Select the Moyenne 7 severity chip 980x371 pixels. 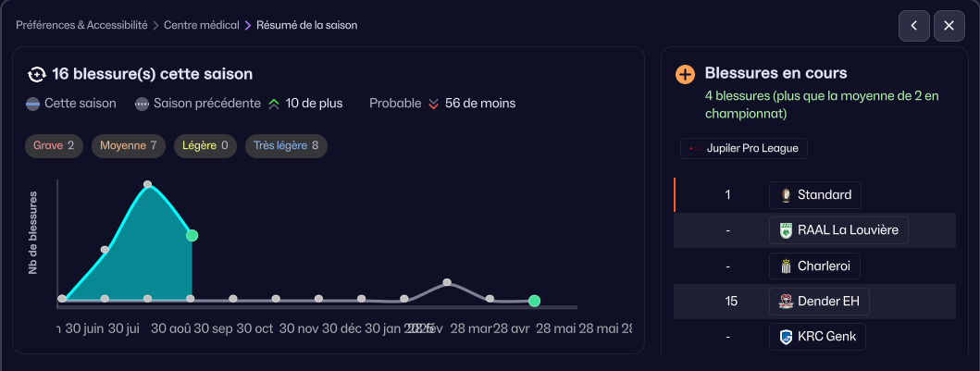coord(128,145)
